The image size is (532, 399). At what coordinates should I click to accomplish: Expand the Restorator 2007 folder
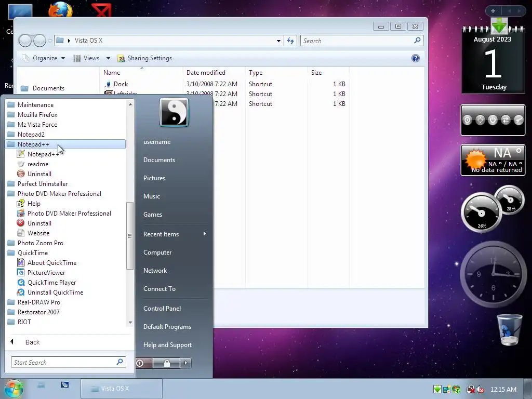point(38,312)
